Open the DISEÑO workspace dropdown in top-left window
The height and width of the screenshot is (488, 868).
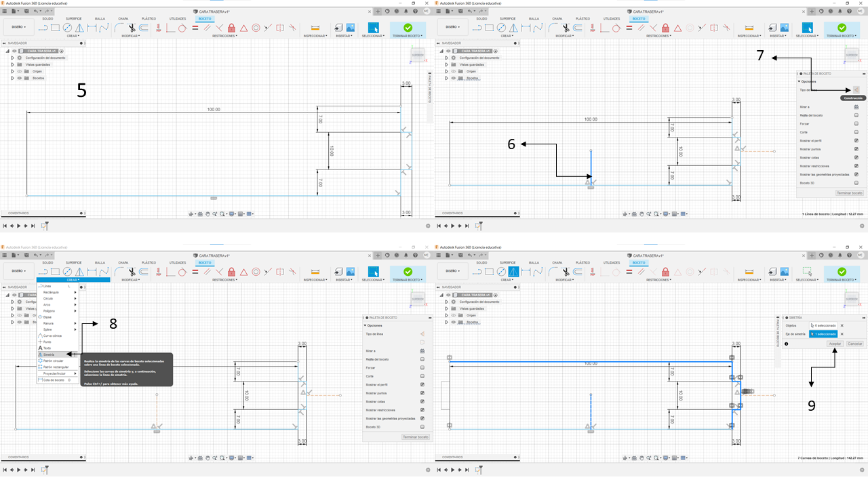tap(18, 28)
